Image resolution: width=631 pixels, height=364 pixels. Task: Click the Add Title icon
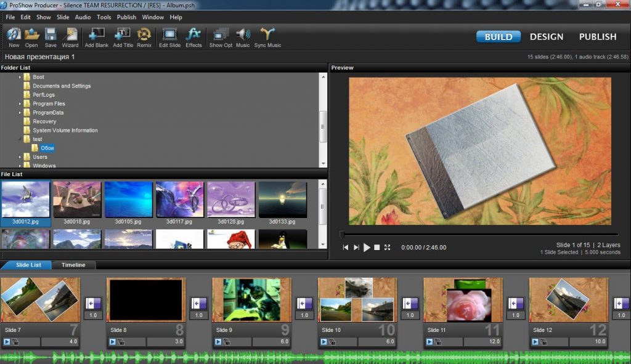pyautogui.click(x=123, y=34)
